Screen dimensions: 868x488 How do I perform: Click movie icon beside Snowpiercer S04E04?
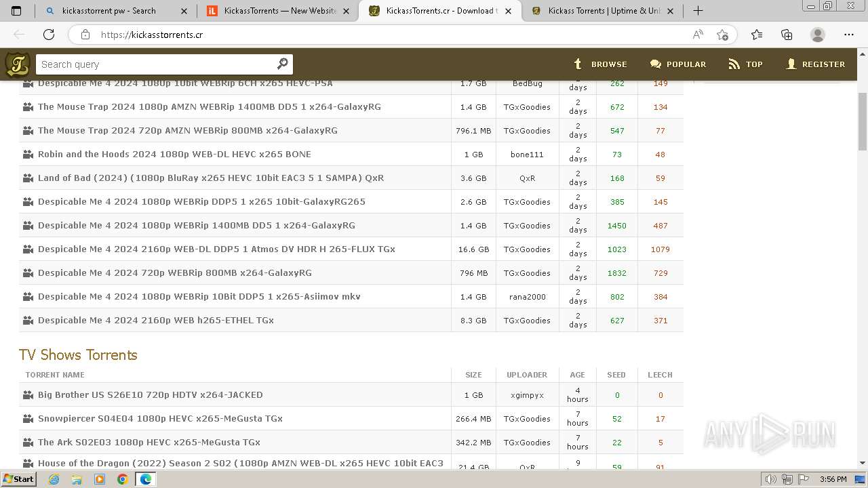(x=28, y=419)
